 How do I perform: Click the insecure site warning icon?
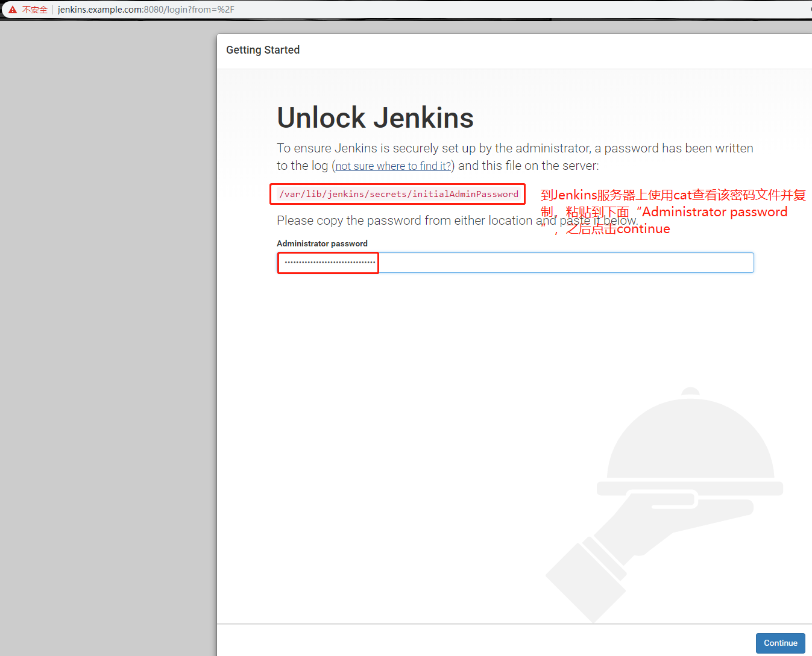coord(13,10)
